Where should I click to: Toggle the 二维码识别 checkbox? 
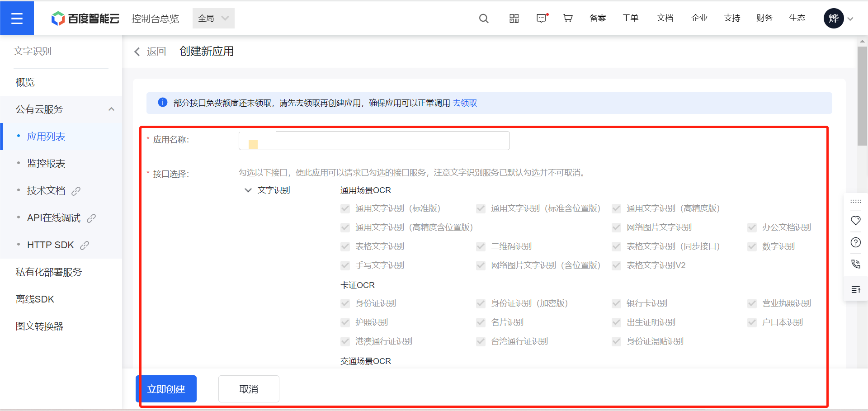[481, 246]
